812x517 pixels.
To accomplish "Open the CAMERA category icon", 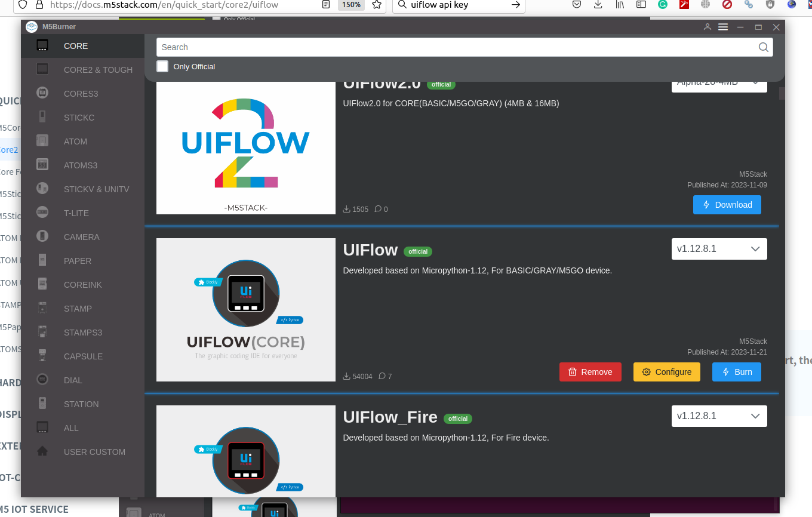I will (42, 236).
